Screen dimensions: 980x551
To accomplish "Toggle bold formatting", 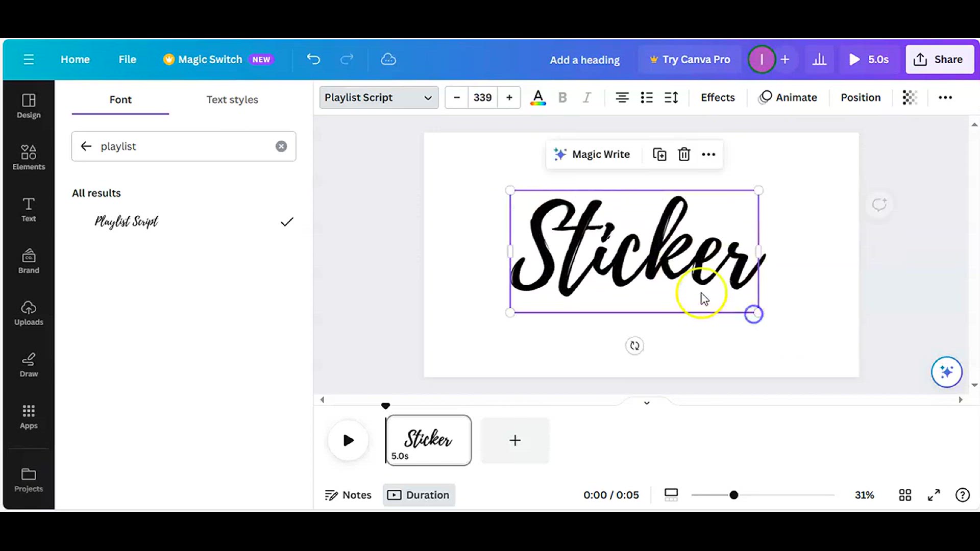I will (562, 97).
